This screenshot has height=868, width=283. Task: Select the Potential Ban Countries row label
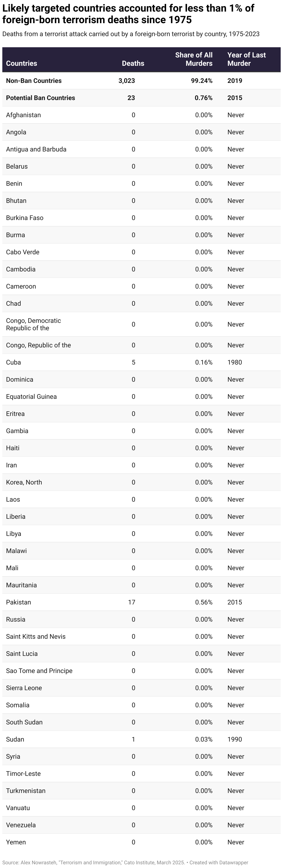tap(40, 98)
